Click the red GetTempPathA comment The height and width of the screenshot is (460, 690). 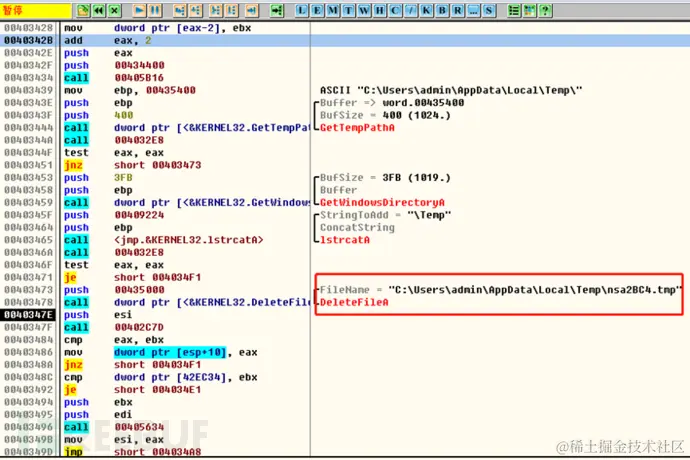coord(357,128)
